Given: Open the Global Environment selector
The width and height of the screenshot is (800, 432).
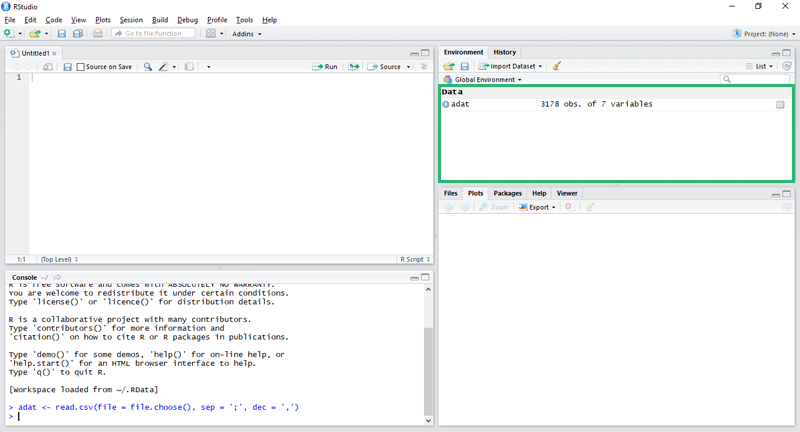Looking at the screenshot, I should 483,80.
